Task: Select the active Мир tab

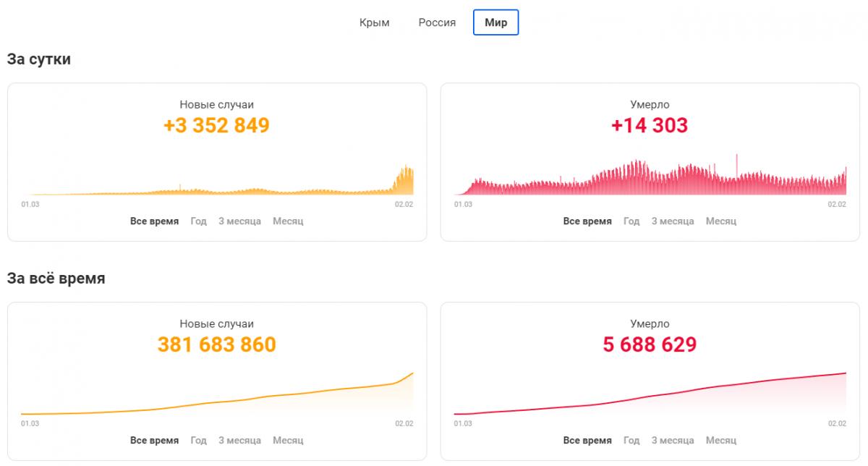Action: 495,22
